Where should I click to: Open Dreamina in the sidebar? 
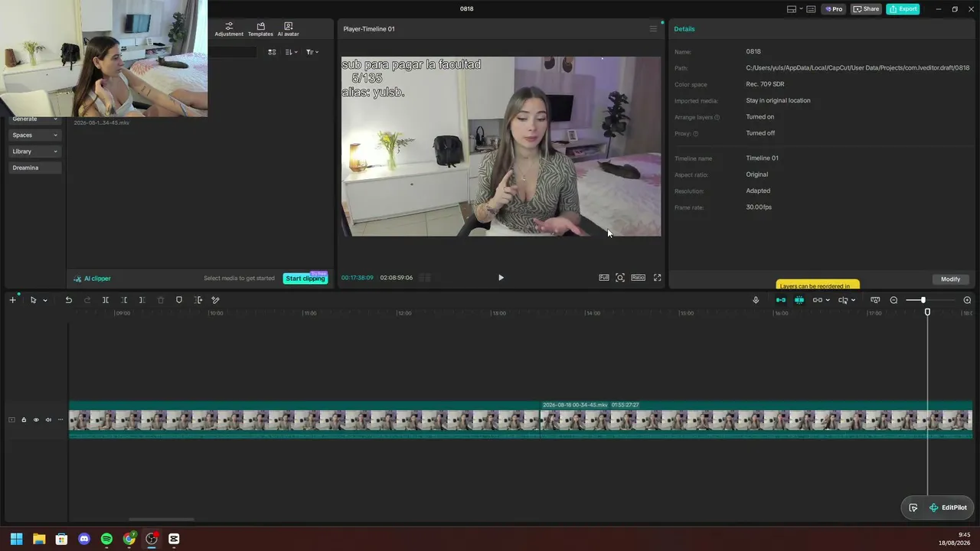coord(34,168)
